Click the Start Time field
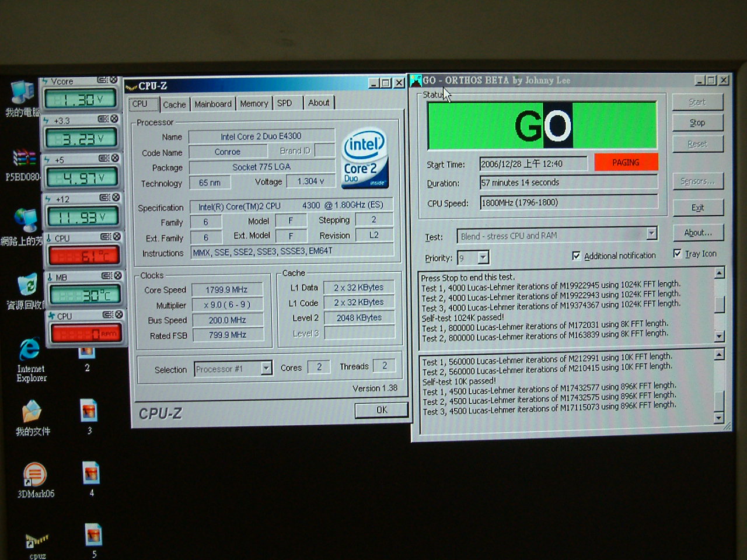This screenshot has height=560, width=747. pos(533,164)
